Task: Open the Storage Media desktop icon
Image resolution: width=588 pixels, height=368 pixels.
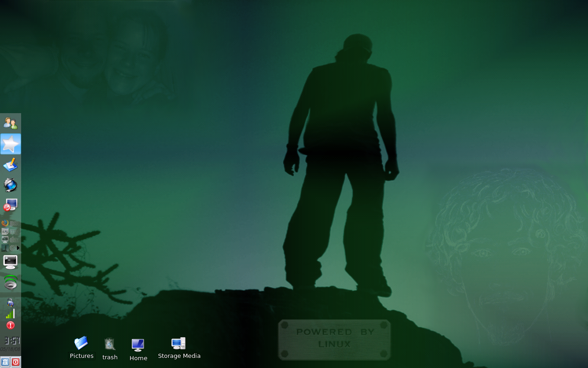Action: tap(179, 348)
